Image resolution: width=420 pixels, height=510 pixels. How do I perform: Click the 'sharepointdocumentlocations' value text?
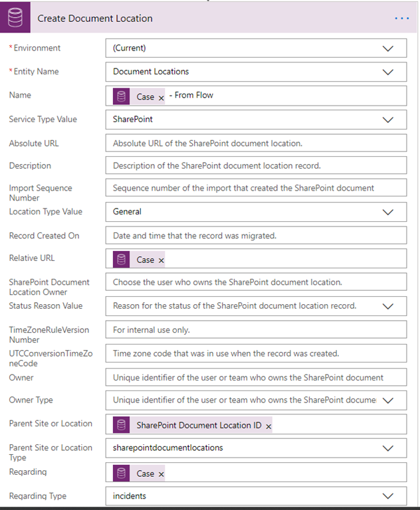point(168,448)
